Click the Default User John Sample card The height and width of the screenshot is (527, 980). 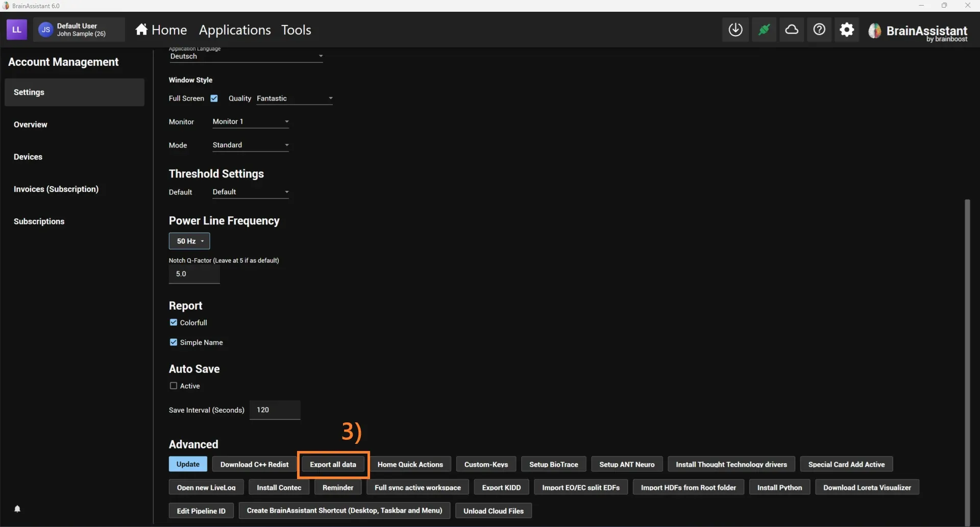pos(79,30)
